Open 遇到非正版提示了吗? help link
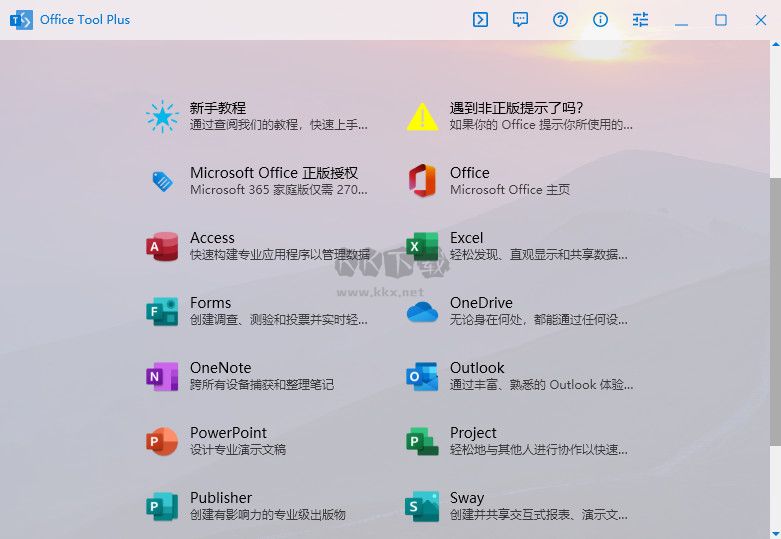Image resolution: width=781 pixels, height=539 pixels. (x=516, y=108)
